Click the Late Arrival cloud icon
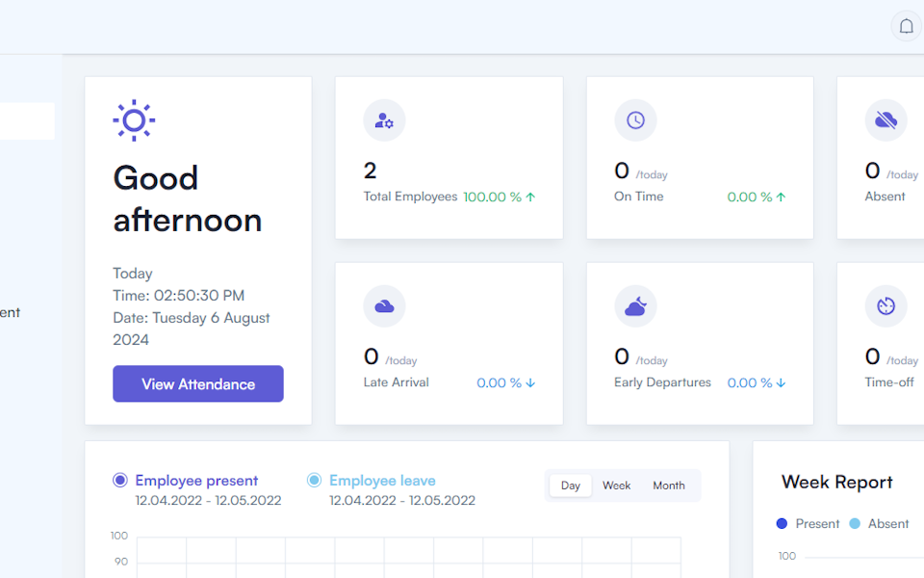The image size is (924, 578). click(x=384, y=306)
